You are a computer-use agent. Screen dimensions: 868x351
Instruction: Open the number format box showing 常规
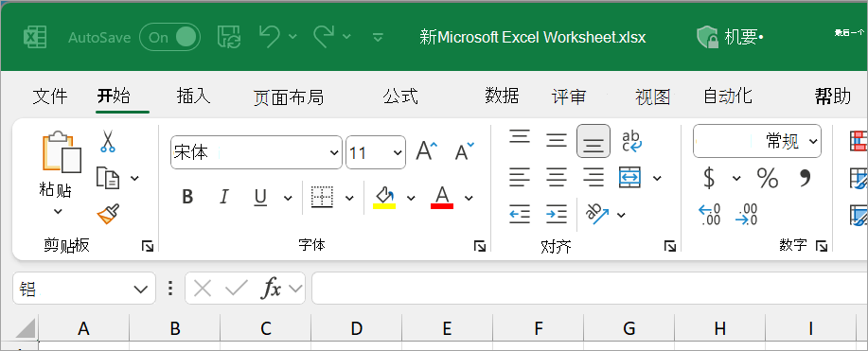pyautogui.click(x=757, y=141)
